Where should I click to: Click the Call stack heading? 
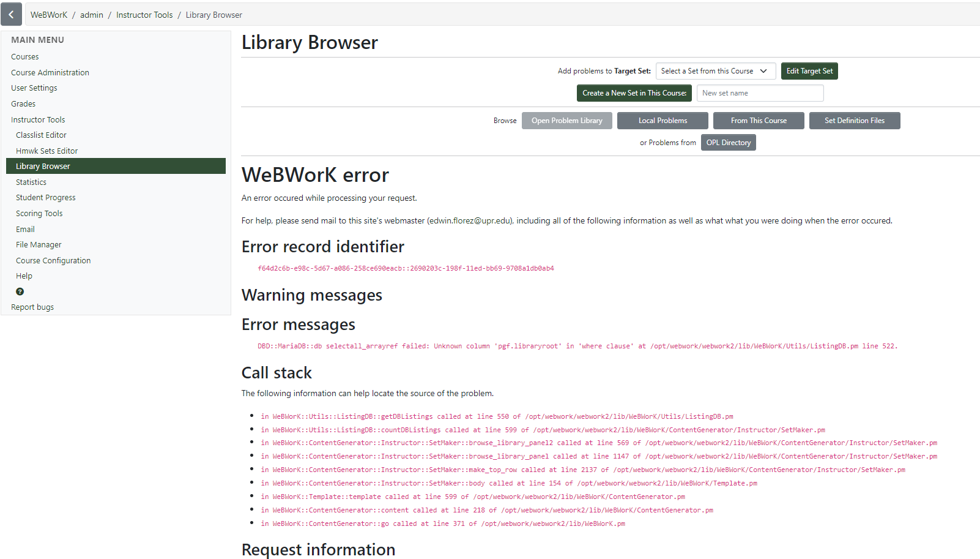pos(277,373)
